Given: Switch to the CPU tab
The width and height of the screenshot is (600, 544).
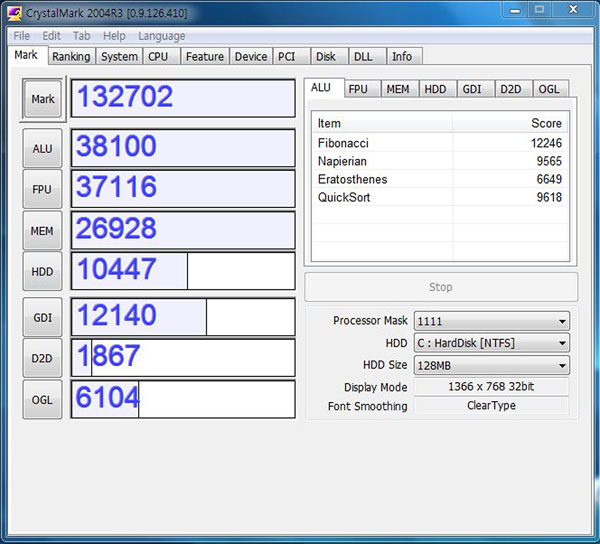Looking at the screenshot, I should point(161,57).
